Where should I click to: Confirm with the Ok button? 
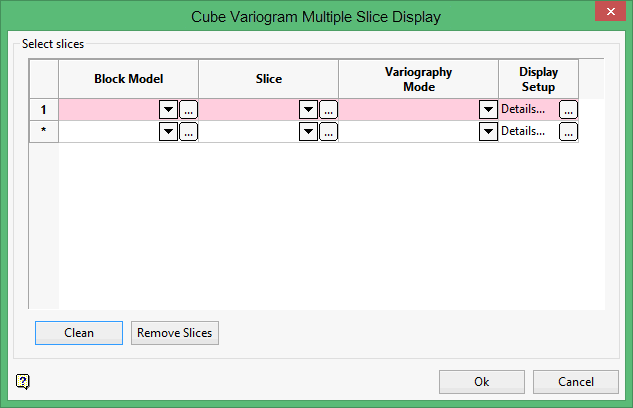point(482,382)
